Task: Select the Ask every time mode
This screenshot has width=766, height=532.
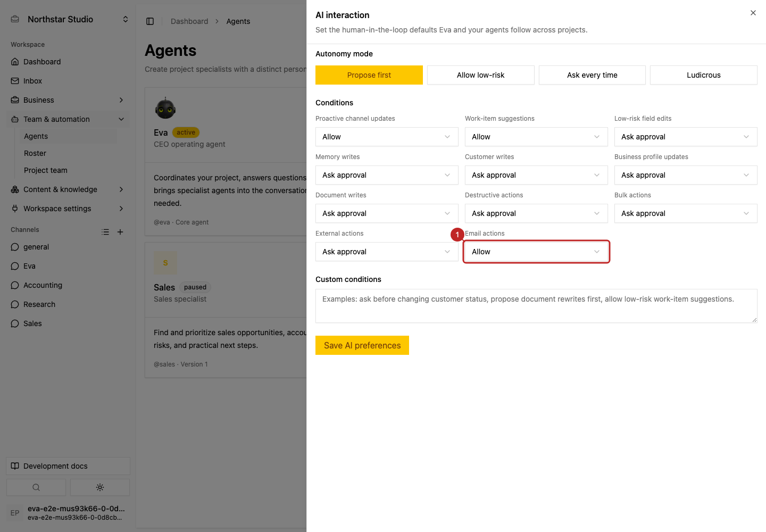Action: tap(592, 75)
